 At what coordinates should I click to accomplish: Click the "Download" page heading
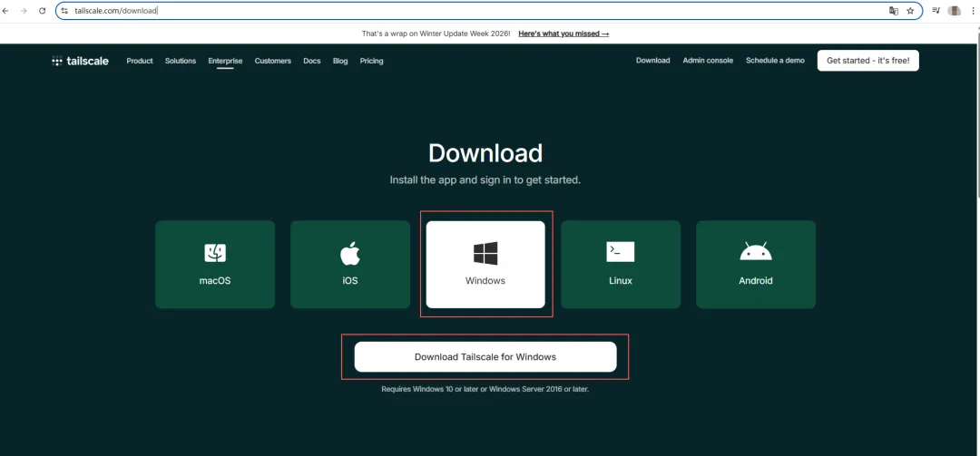(485, 153)
